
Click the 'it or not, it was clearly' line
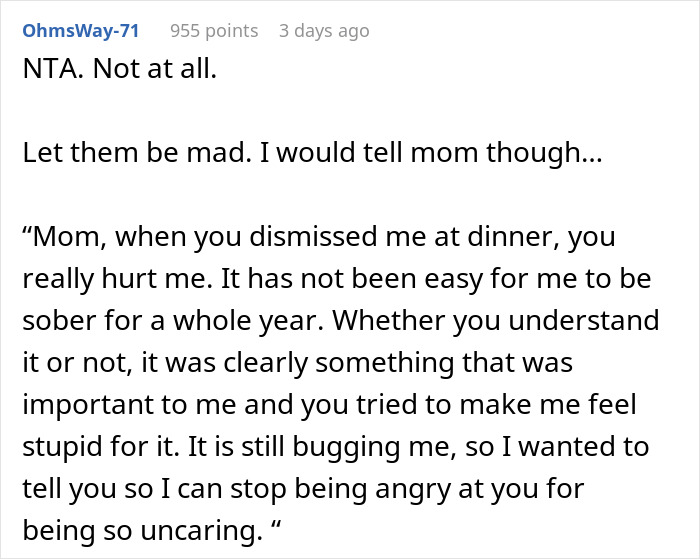(297, 363)
